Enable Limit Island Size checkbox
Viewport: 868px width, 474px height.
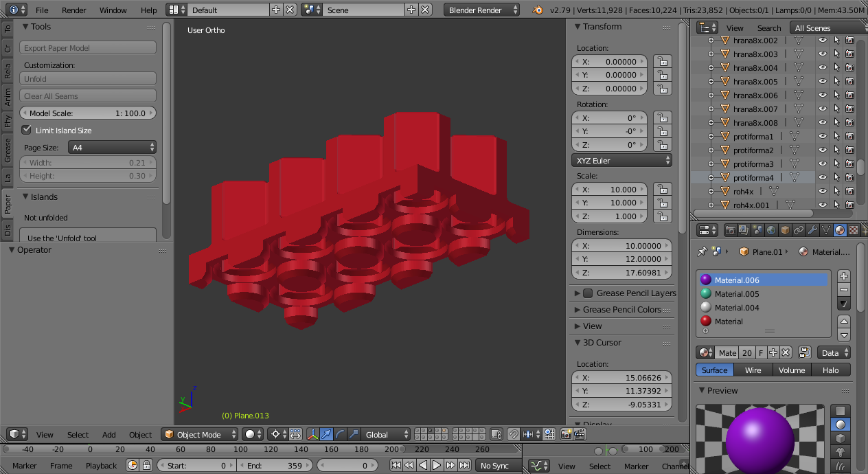[27, 130]
